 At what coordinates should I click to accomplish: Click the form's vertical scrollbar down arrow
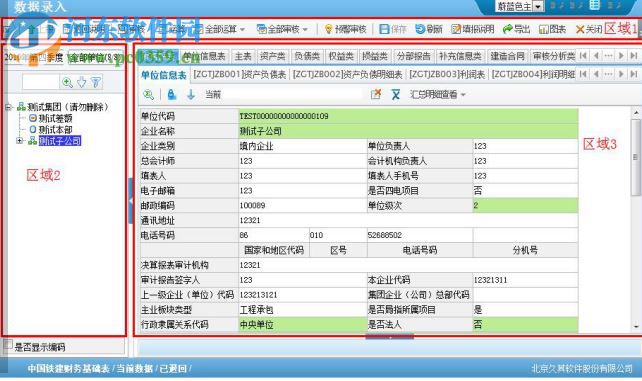(636, 327)
